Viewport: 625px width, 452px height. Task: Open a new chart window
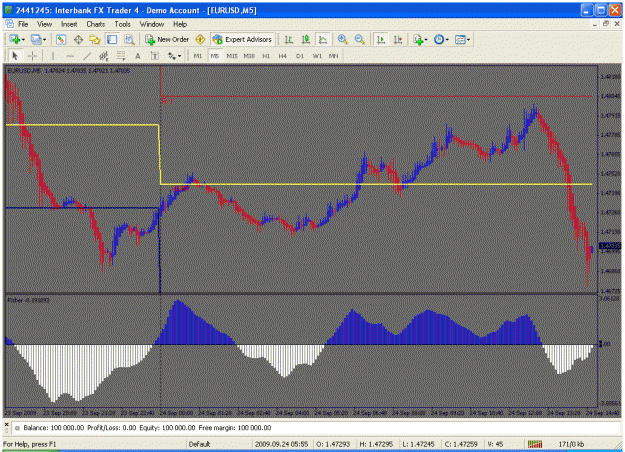tap(15, 39)
